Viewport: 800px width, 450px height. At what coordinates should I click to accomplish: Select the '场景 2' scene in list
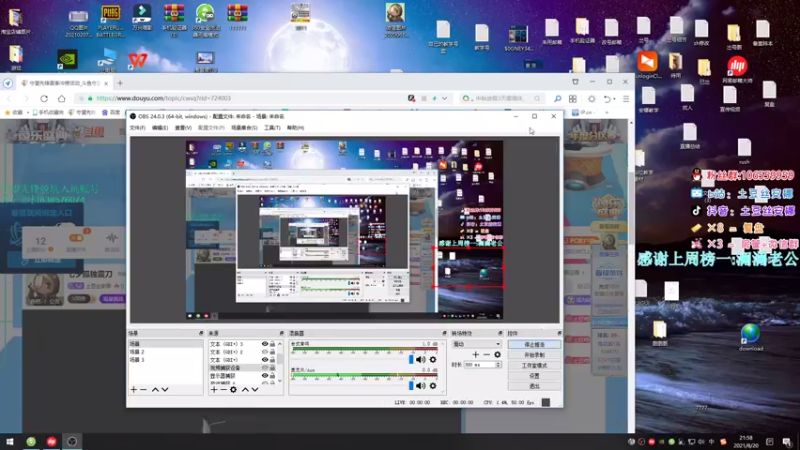click(x=165, y=352)
